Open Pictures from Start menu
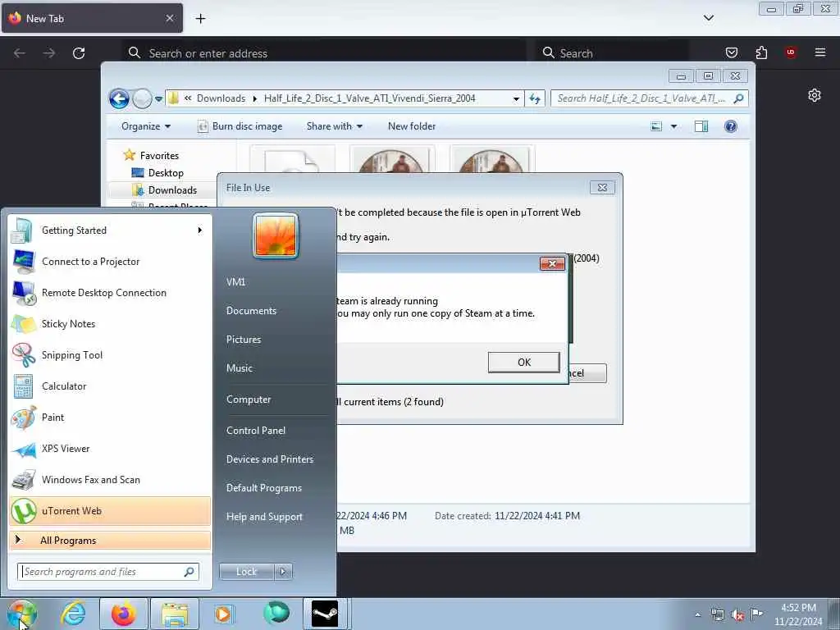Screen dimensions: 840x630 click(244, 340)
